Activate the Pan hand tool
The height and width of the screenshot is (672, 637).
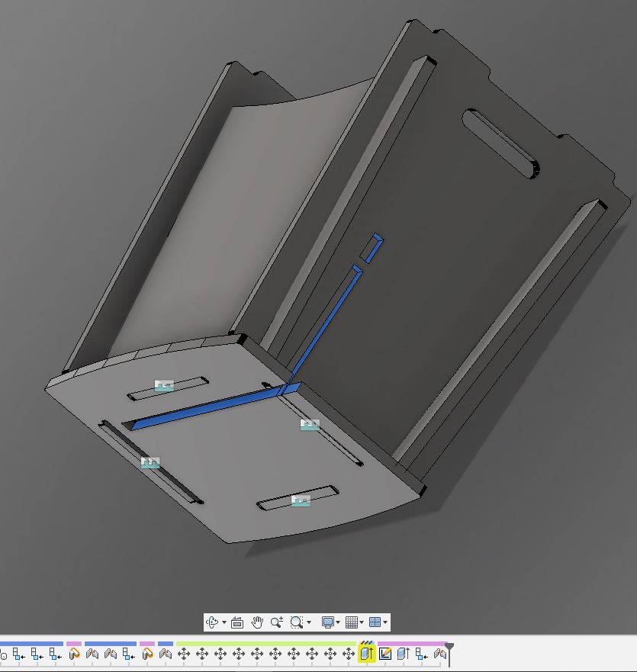click(257, 622)
